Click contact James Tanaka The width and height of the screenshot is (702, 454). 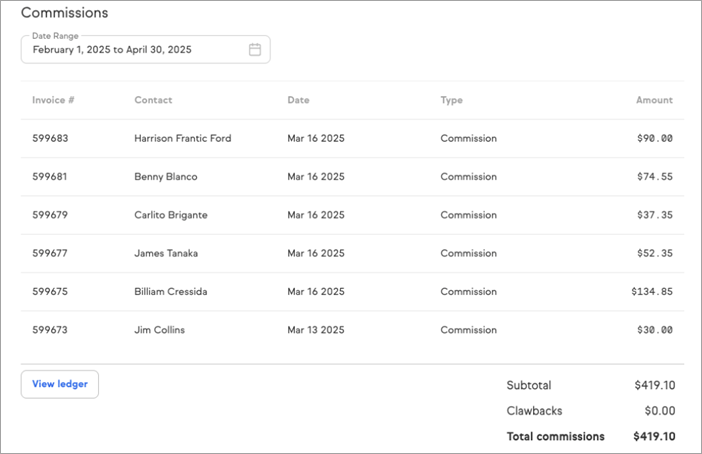pyautogui.click(x=165, y=253)
